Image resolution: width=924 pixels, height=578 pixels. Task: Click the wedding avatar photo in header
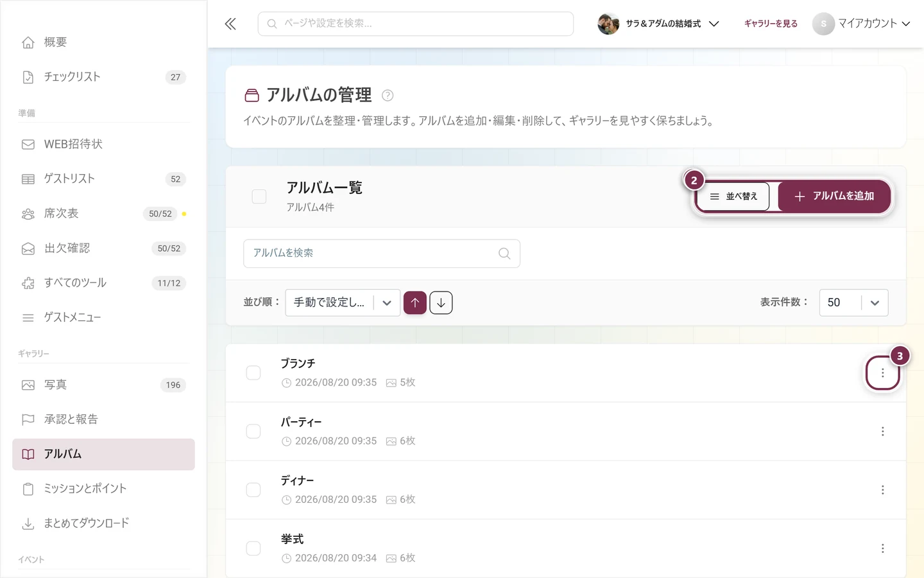tap(608, 24)
